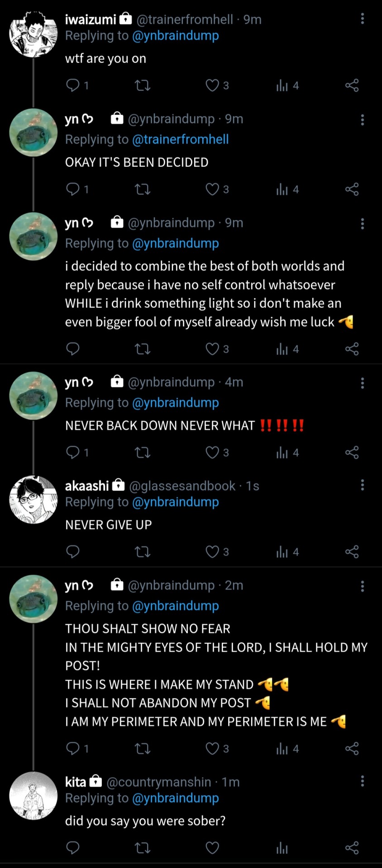Share the "NEVER BACK DOWN NEVER WHAT" tweet
The image size is (382, 868).
[352, 452]
